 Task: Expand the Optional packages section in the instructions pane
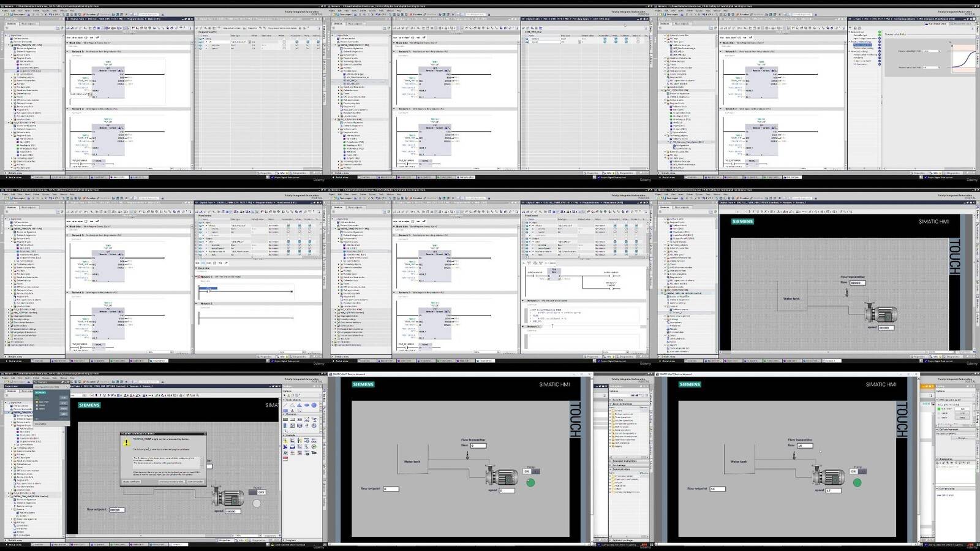coord(630,541)
